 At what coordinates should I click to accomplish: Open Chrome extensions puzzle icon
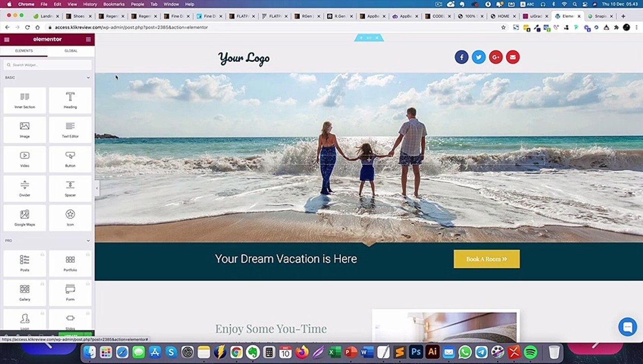(x=616, y=27)
